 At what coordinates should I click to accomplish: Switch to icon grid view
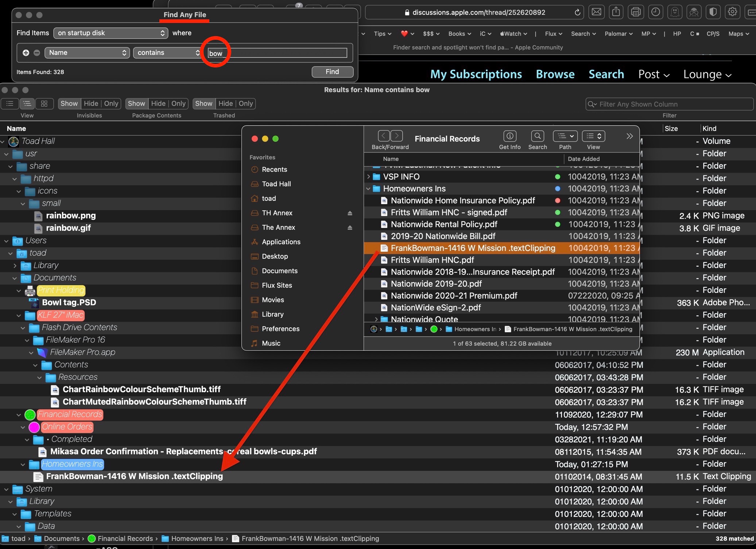tap(44, 104)
